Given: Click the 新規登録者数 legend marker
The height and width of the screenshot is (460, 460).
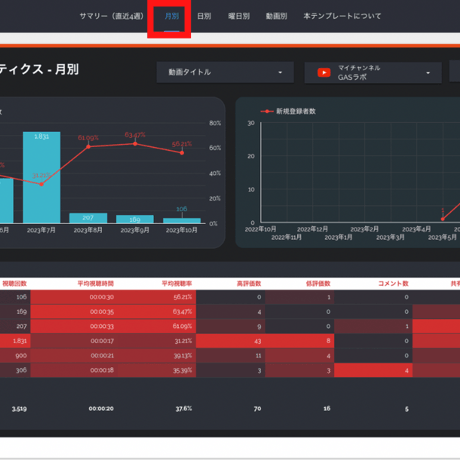Looking at the screenshot, I should pyautogui.click(x=267, y=111).
